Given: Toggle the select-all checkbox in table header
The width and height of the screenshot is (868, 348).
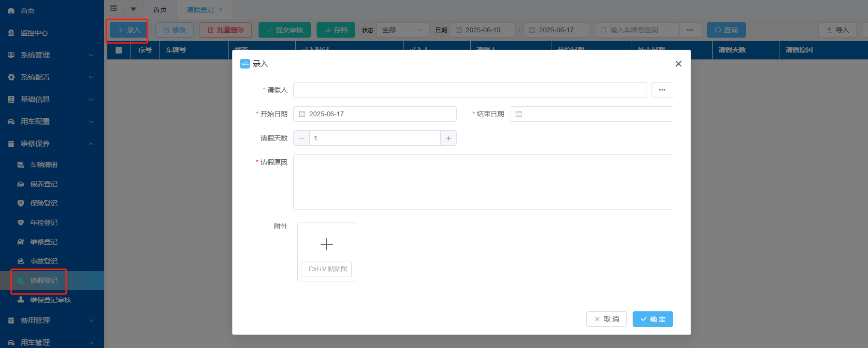Looking at the screenshot, I should click(x=119, y=50).
